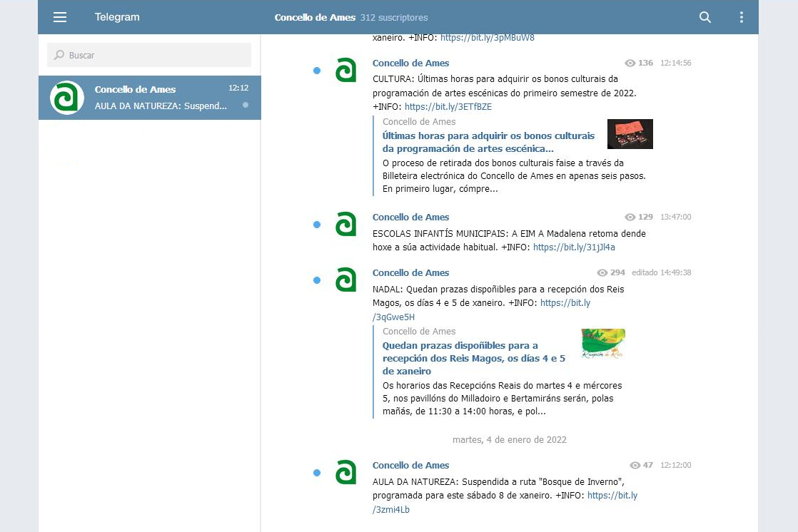This screenshot has height=532, width=798.
Task: Click the sender name above the CULTURA message
Action: [410, 63]
